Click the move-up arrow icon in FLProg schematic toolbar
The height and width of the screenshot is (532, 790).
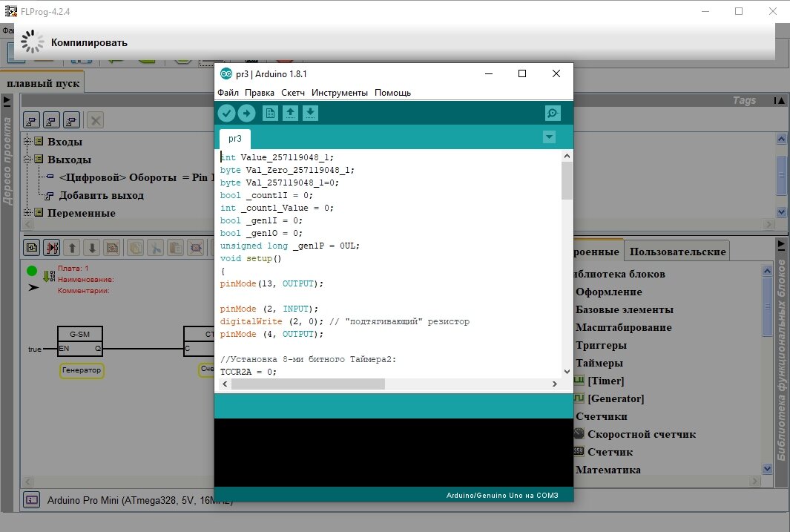[72, 248]
